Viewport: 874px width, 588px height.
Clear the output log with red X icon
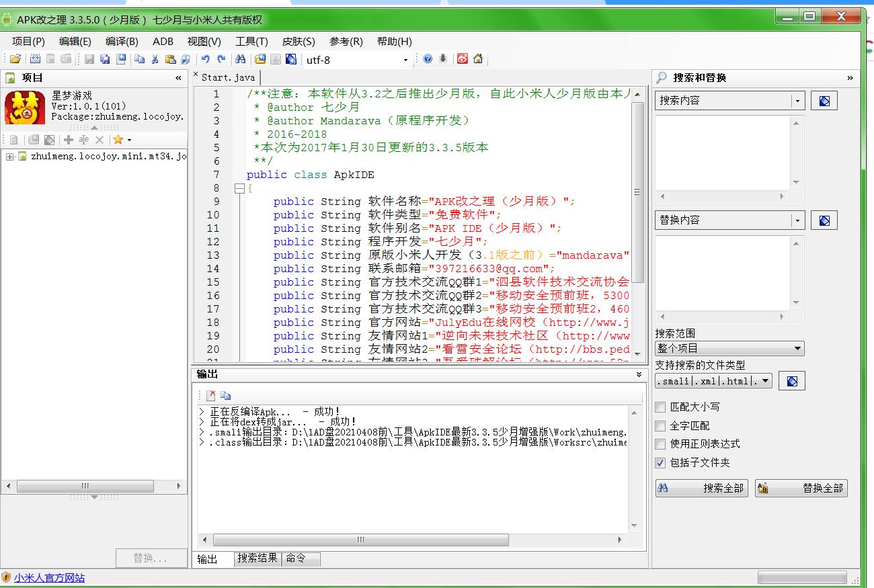(211, 395)
